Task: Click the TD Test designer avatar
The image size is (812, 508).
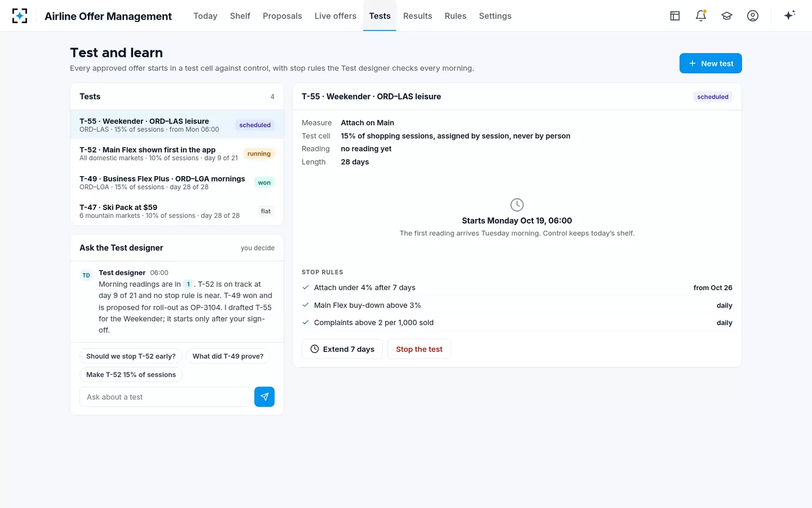Action: click(x=86, y=275)
